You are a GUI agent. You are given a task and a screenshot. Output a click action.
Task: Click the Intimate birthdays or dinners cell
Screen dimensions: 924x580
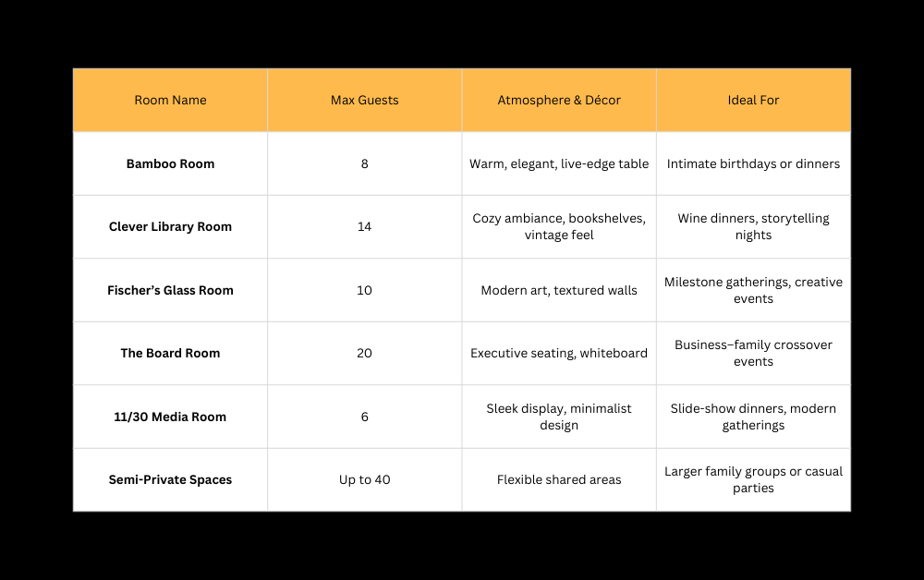point(753,163)
